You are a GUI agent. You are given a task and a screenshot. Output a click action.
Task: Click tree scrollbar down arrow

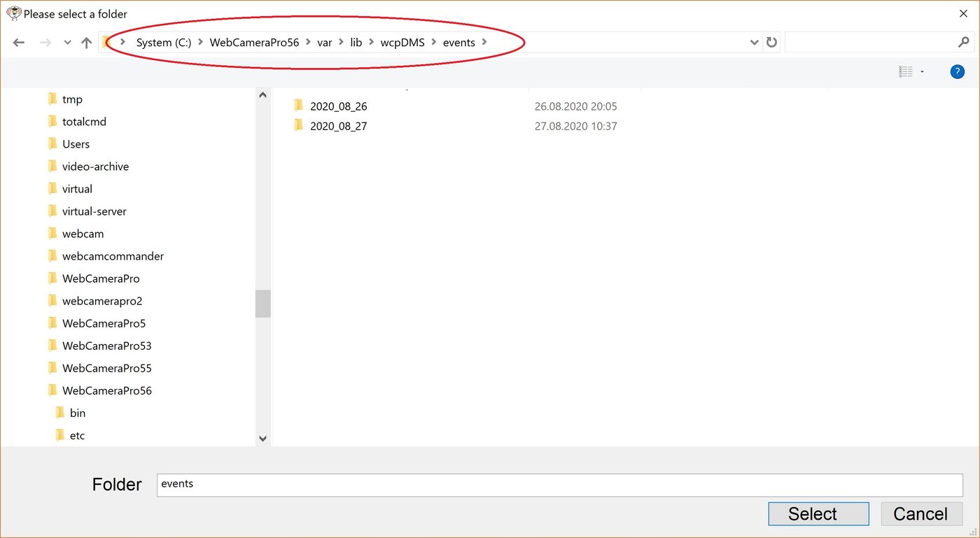point(262,439)
